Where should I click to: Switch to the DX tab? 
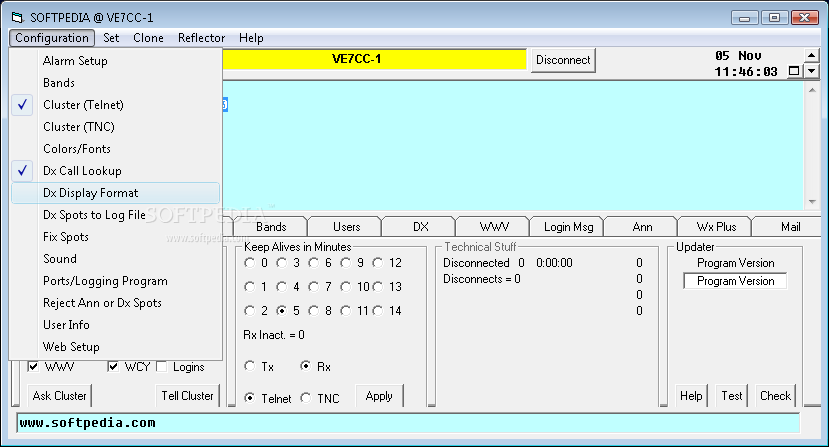click(420, 227)
